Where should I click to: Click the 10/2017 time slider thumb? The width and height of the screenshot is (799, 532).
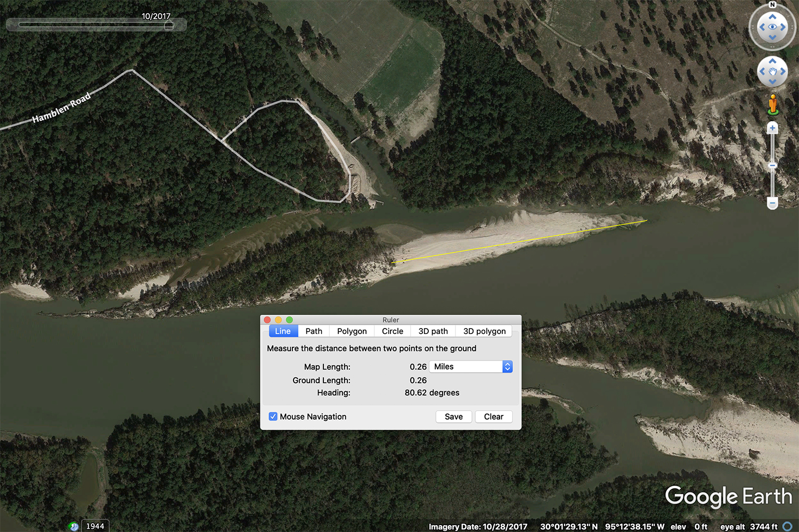coord(169,25)
